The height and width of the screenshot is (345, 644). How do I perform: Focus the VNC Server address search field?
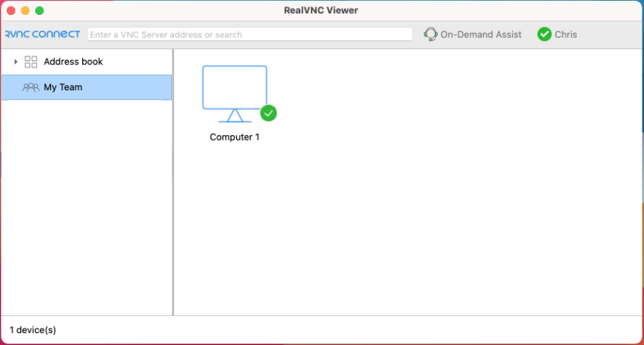click(250, 34)
